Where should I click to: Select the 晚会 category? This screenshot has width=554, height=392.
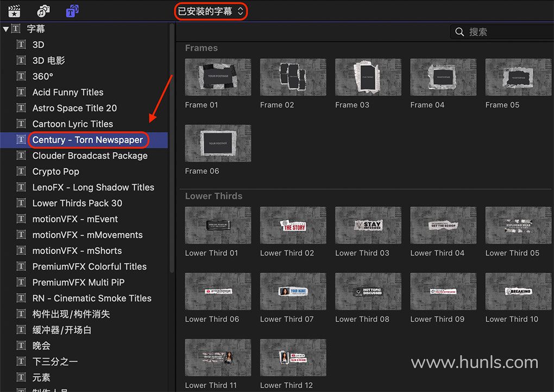[x=41, y=346]
